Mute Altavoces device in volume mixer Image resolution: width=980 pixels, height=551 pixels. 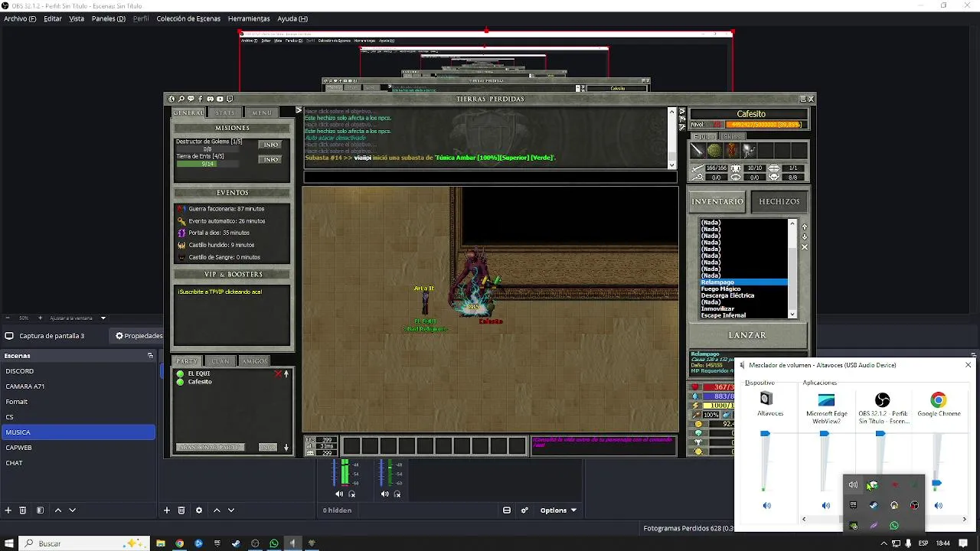pyautogui.click(x=767, y=505)
